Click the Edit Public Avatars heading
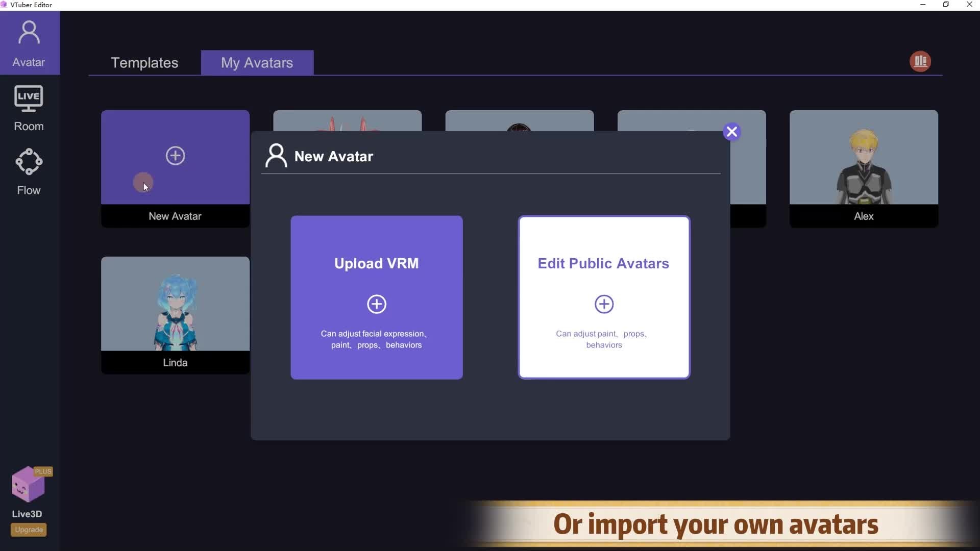 coord(603,263)
